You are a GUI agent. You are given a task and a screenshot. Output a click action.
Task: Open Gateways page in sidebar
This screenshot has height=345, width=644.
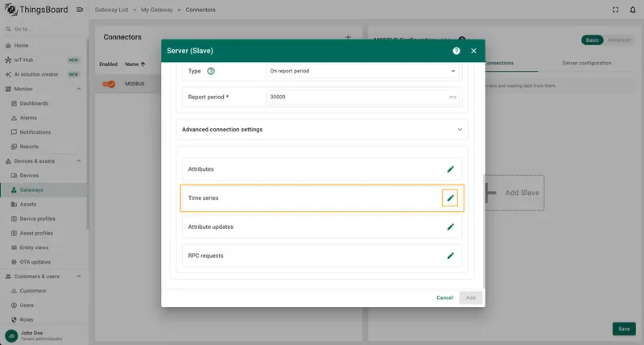pos(43,190)
